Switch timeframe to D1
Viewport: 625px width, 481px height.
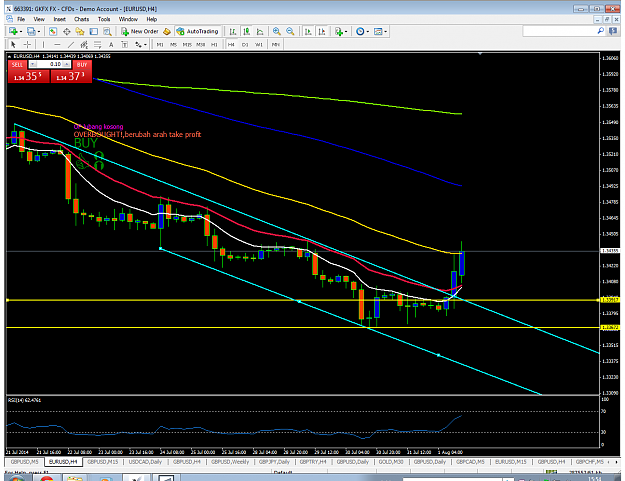245,45
